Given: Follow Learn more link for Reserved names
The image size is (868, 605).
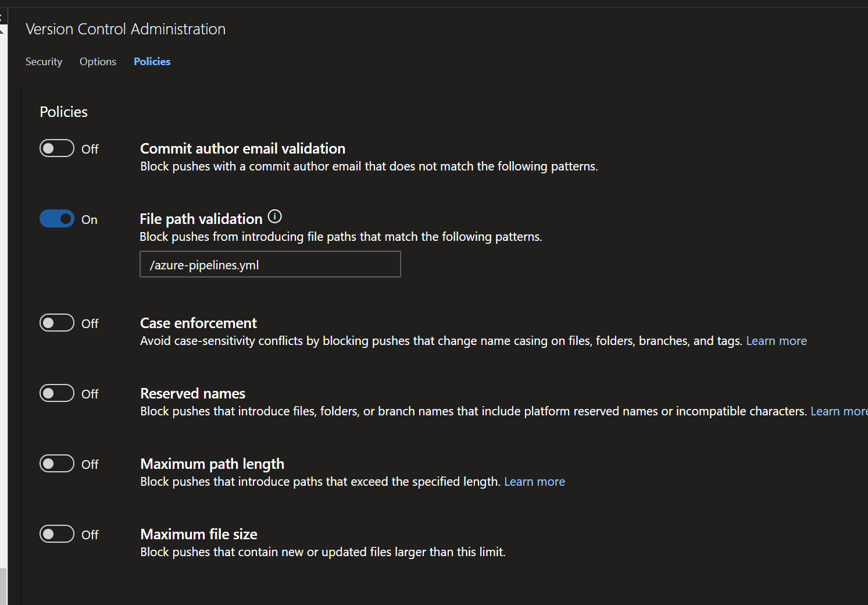Looking at the screenshot, I should coord(839,411).
